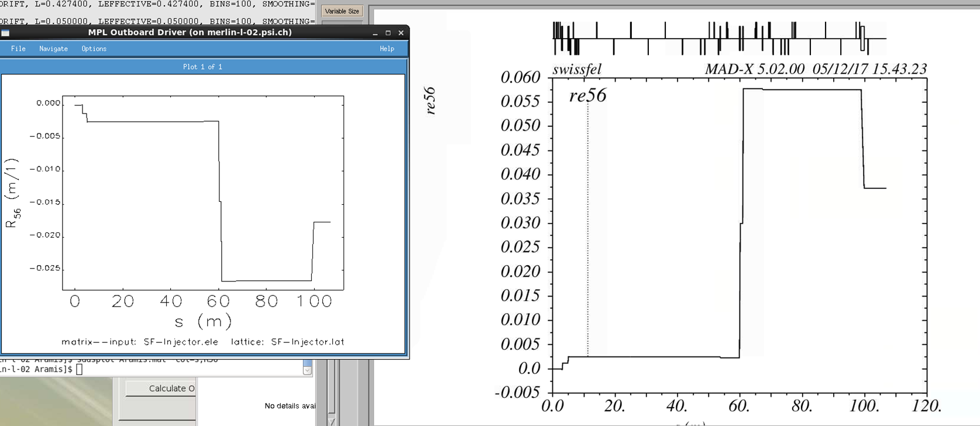Click the 'Plot 1 of 1' label
The width and height of the screenshot is (980, 426).
(202, 67)
